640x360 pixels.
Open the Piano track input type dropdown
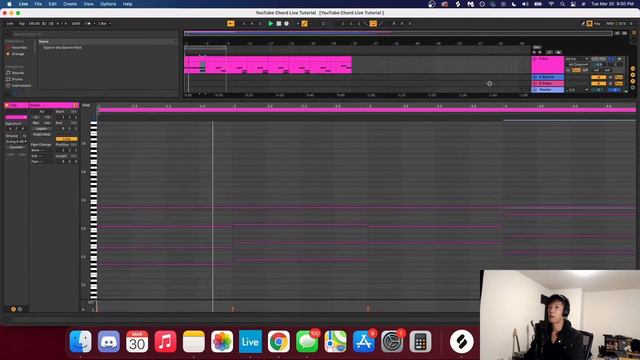[577, 59]
